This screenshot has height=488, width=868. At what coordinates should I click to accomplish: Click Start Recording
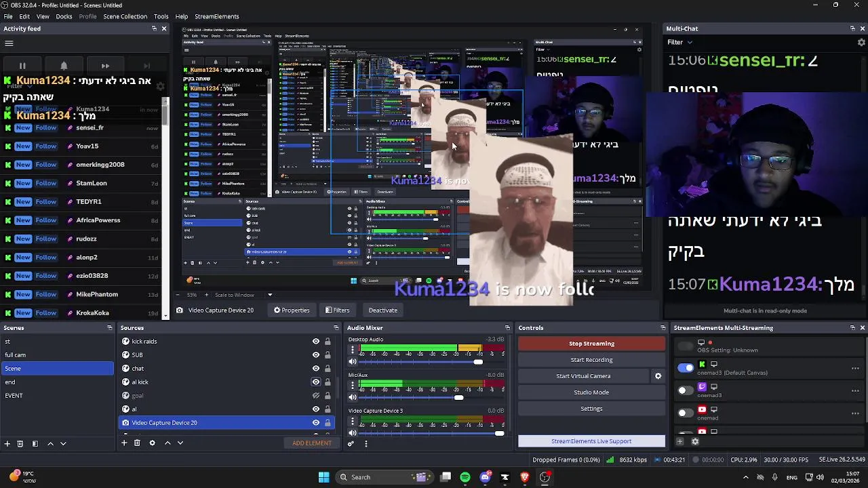coord(591,360)
